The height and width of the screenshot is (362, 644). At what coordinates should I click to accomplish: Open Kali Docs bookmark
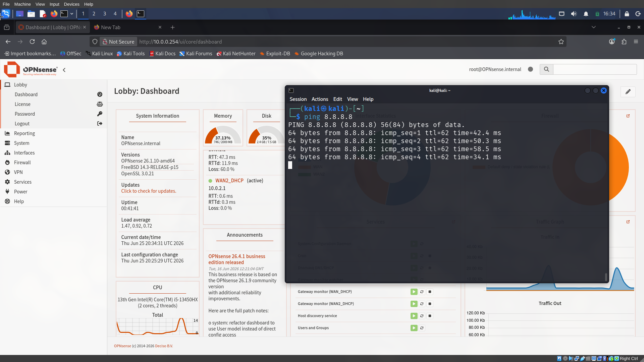(x=162, y=54)
